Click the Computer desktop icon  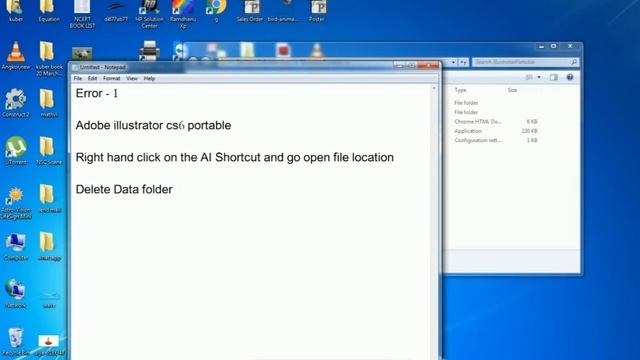pyautogui.click(x=16, y=247)
